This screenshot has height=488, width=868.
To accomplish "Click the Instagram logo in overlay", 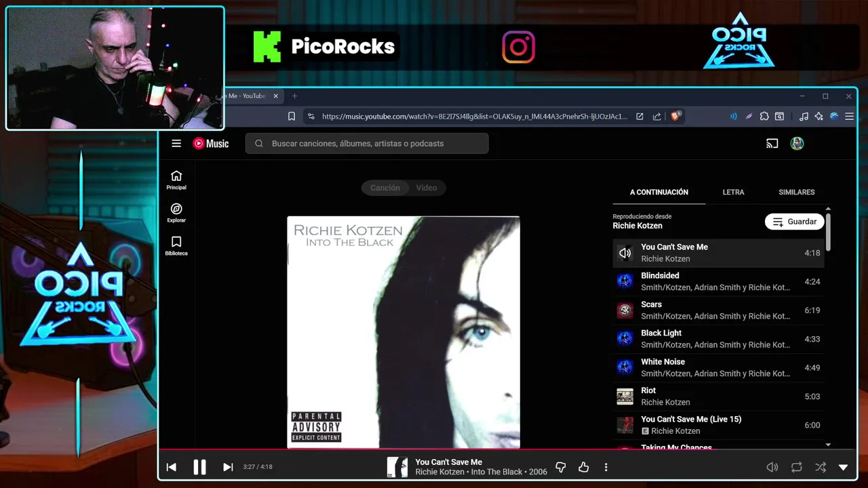I will click(x=518, y=47).
